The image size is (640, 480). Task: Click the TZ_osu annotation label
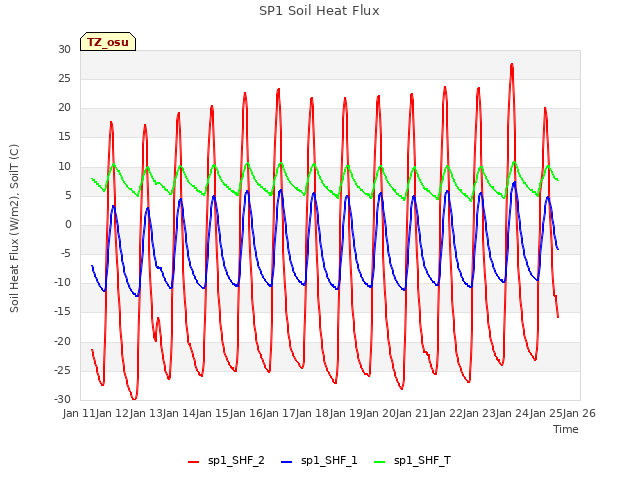(108, 42)
